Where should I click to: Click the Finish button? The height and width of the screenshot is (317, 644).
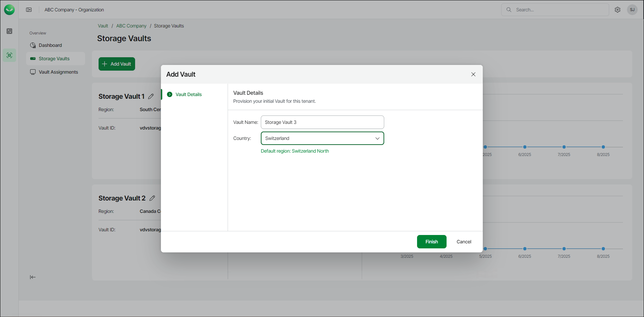pos(431,242)
